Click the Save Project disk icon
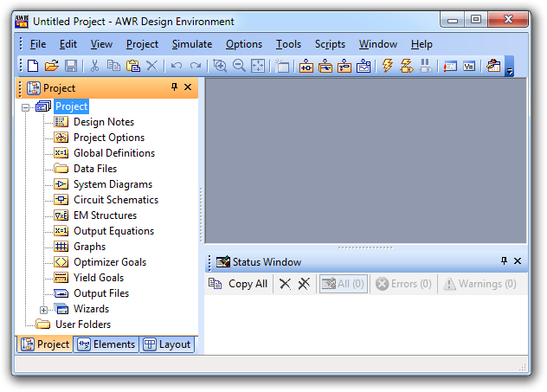 (x=71, y=66)
